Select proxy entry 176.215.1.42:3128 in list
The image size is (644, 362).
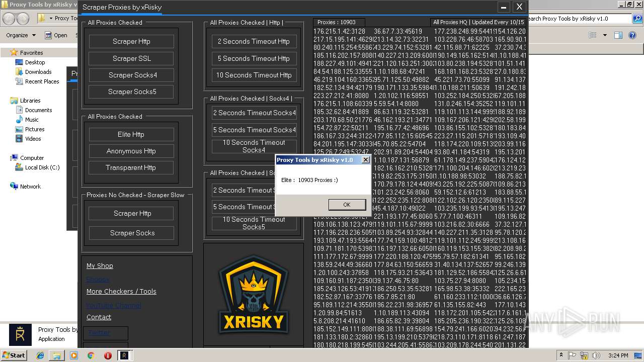click(340, 31)
